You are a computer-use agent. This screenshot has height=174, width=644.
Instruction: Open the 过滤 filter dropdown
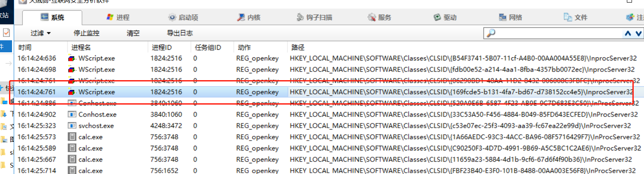[x=41, y=33]
